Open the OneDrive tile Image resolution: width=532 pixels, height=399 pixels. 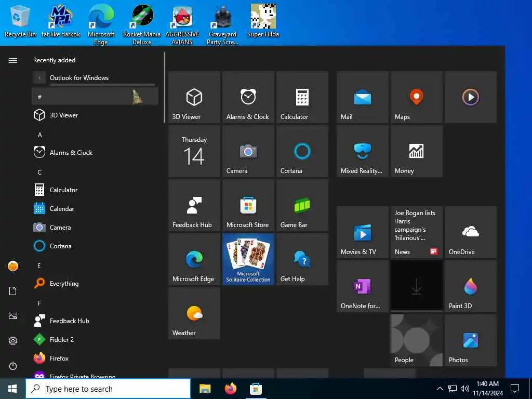pos(470,232)
